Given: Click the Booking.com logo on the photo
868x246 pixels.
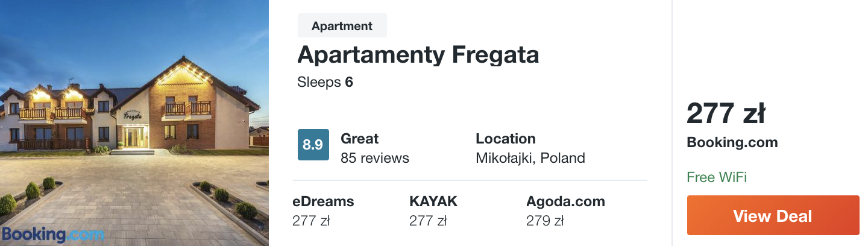Looking at the screenshot, I should (53, 234).
